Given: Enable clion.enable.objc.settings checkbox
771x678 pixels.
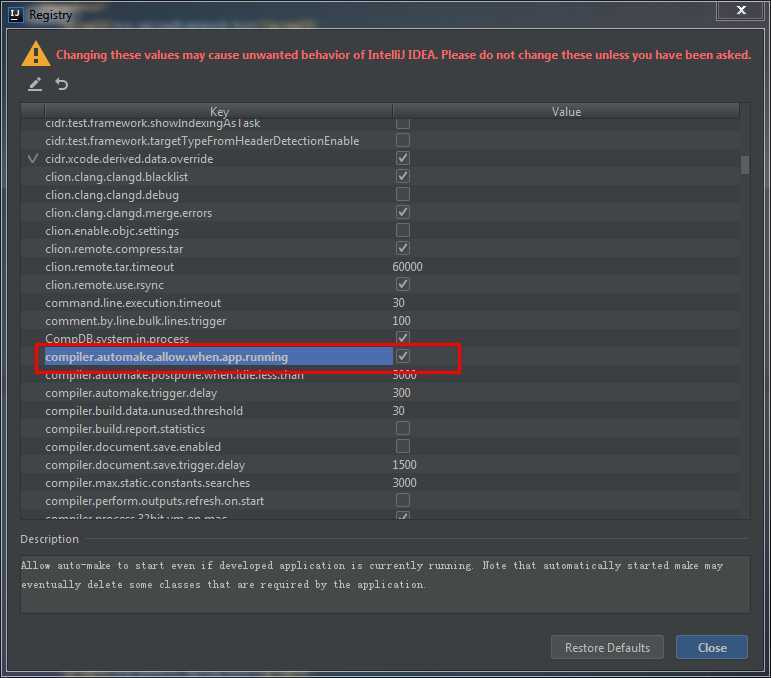Looking at the screenshot, I should point(402,231).
